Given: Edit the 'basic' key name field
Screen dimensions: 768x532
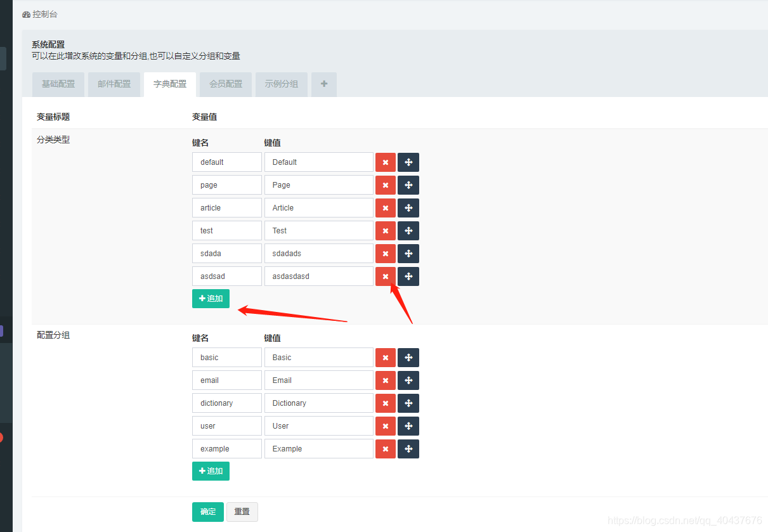Looking at the screenshot, I should tap(227, 358).
